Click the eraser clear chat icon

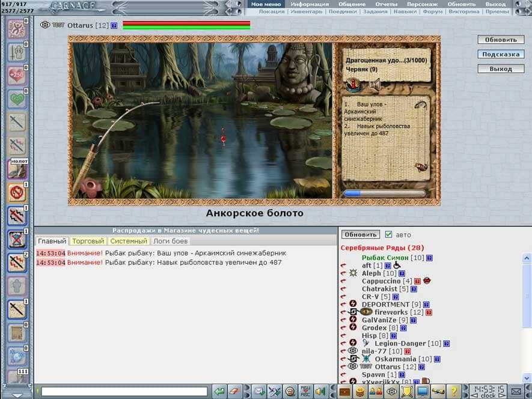point(236,391)
